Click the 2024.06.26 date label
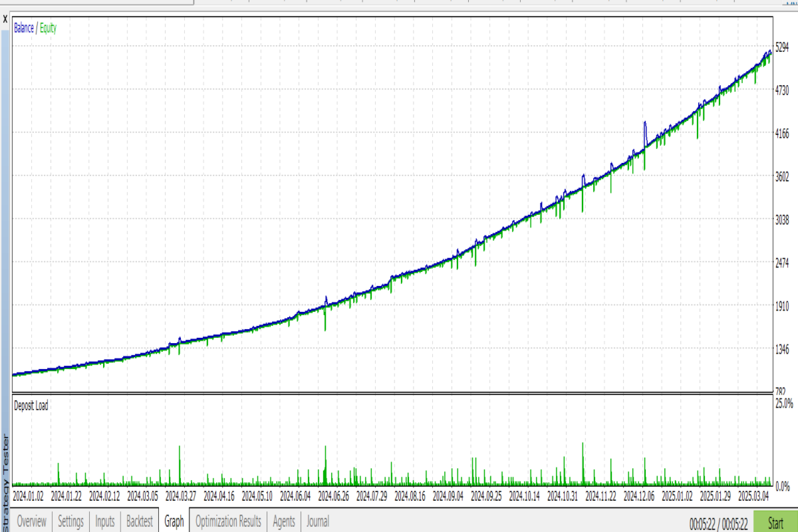 (334, 495)
